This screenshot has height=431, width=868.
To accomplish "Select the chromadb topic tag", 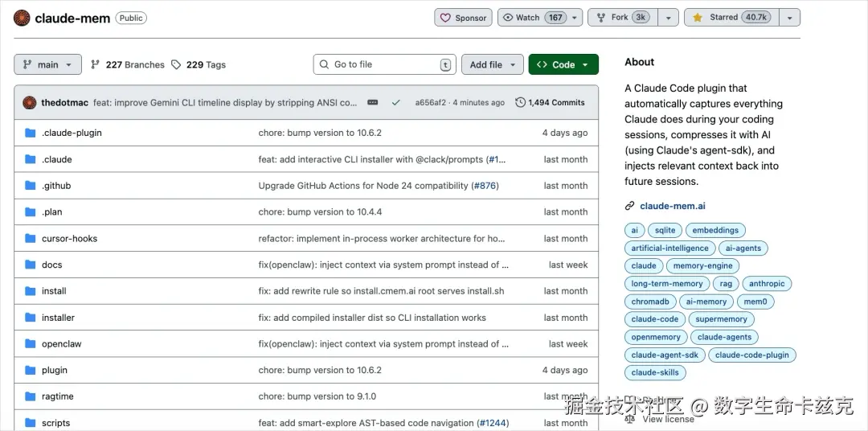I will pyautogui.click(x=650, y=302).
